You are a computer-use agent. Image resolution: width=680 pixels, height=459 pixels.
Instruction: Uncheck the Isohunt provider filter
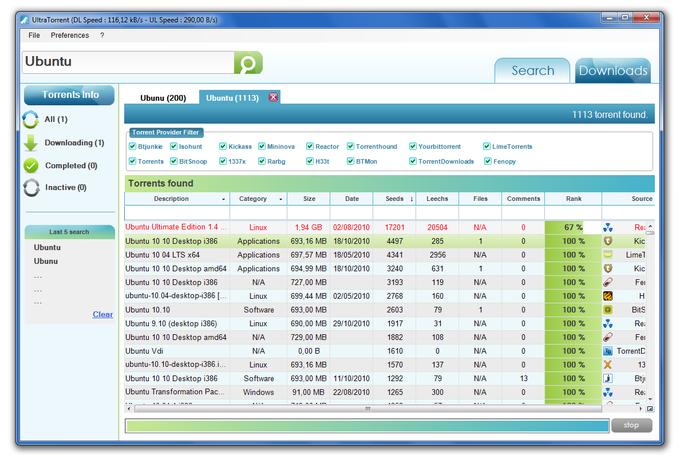pos(173,146)
